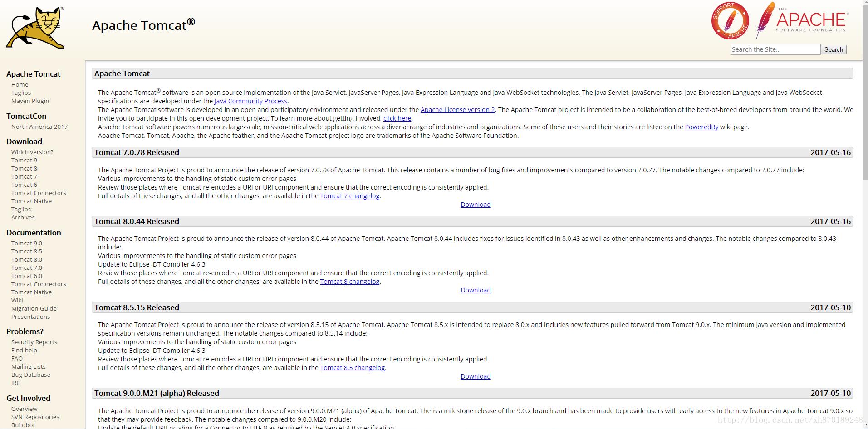Viewport: 868px width, 429px height.
Task: Click the 'Documentation' sidebar heading
Action: pyautogui.click(x=34, y=233)
